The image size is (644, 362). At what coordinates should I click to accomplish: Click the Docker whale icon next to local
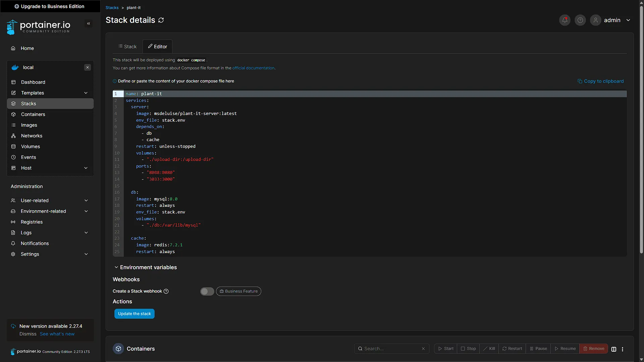click(x=15, y=67)
